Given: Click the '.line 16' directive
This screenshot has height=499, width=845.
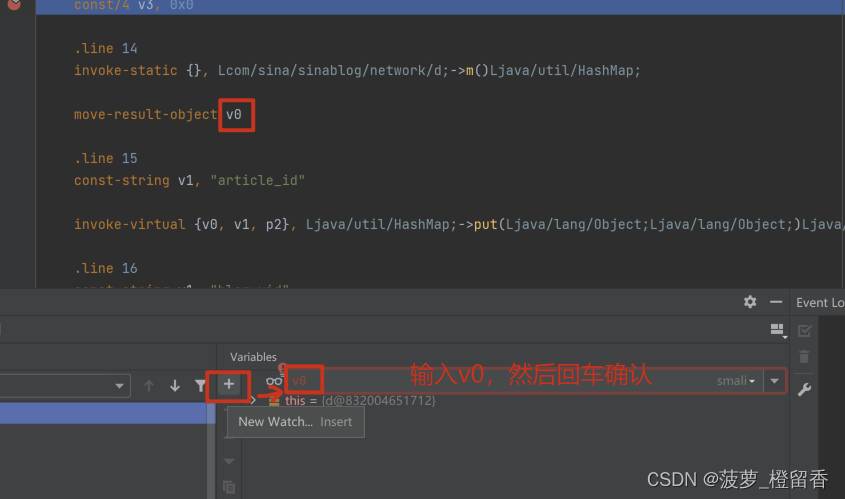Looking at the screenshot, I should point(106,268).
